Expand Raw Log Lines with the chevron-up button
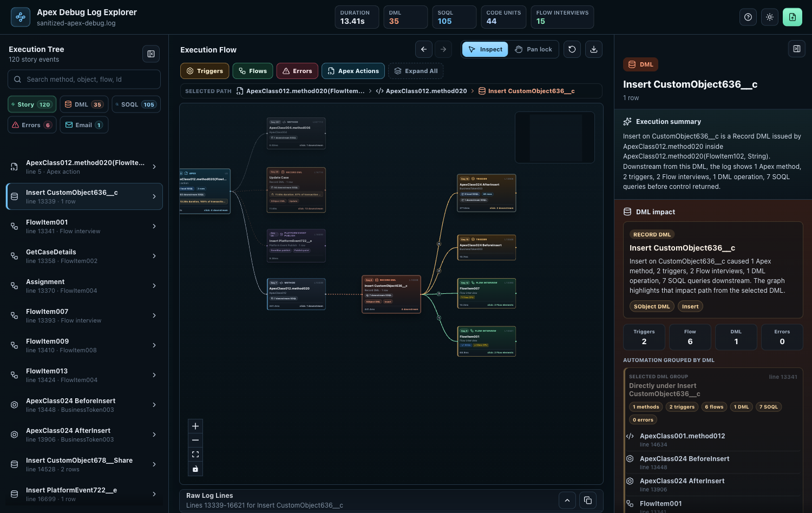 click(x=567, y=501)
